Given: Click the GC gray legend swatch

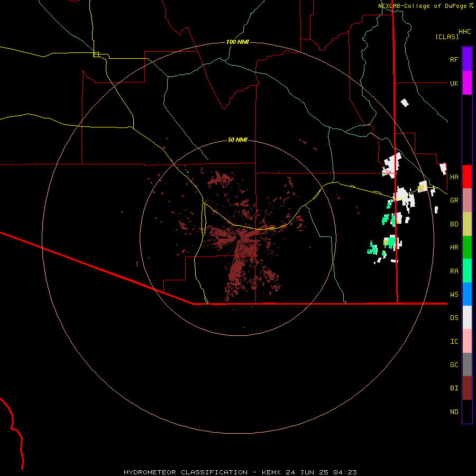Looking at the screenshot, I should click(467, 364).
